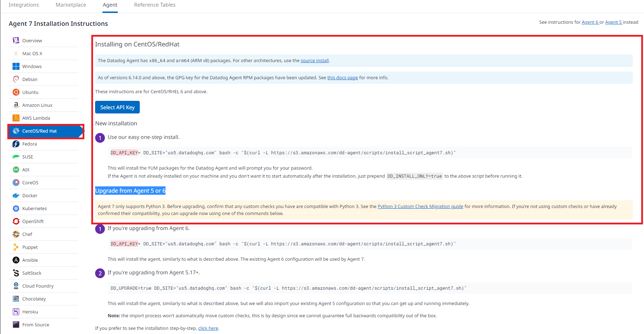Click the Ansible icon
The height and width of the screenshot is (334, 644).
click(16, 260)
